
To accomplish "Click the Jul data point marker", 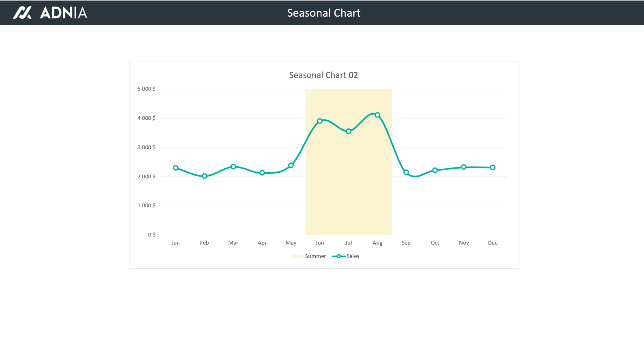I will point(349,131).
